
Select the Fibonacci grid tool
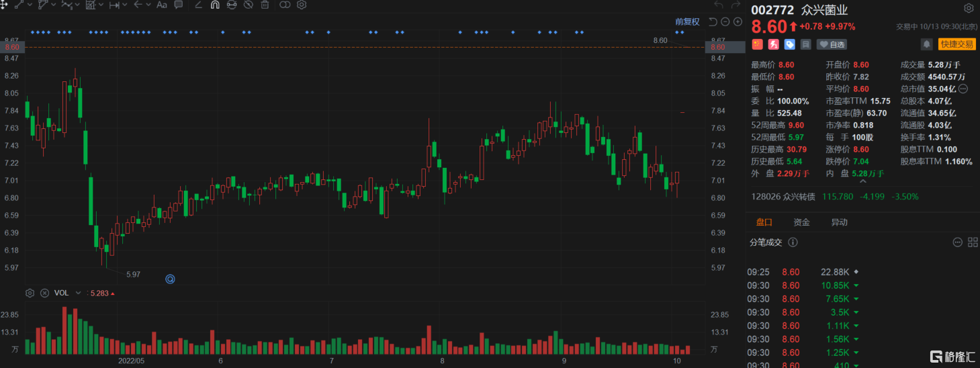click(x=91, y=4)
